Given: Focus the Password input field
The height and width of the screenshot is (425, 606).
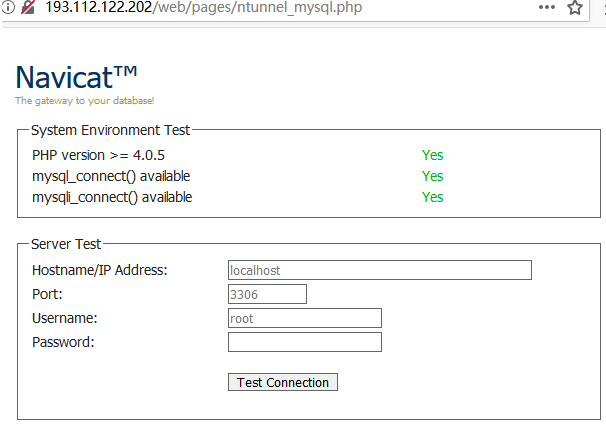Looking at the screenshot, I should click(x=305, y=342).
